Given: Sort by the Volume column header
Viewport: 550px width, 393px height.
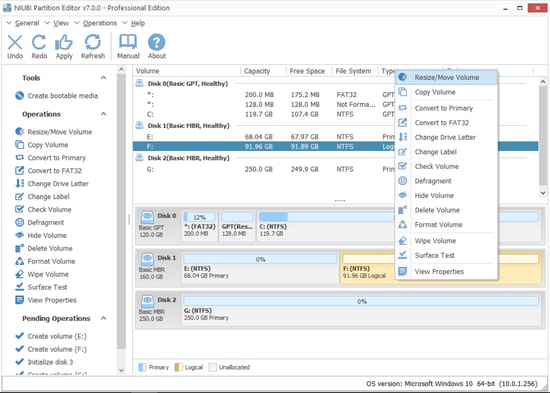Looking at the screenshot, I should [x=187, y=71].
